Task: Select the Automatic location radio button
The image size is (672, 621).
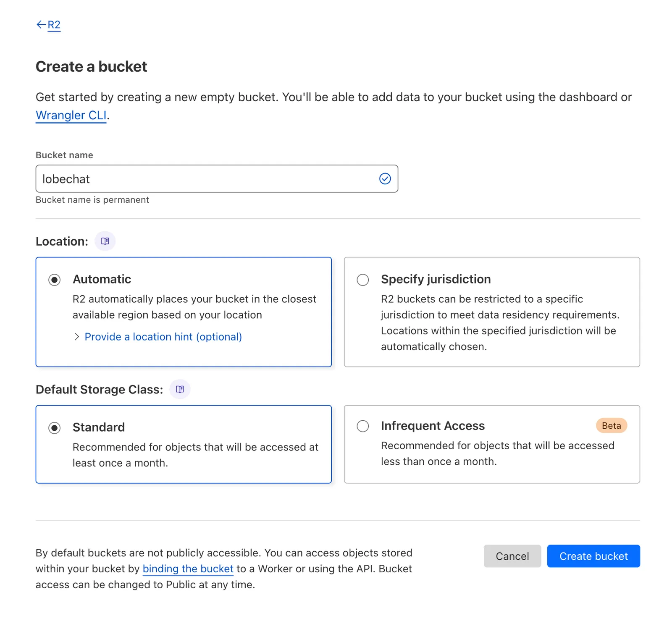Action: (54, 280)
